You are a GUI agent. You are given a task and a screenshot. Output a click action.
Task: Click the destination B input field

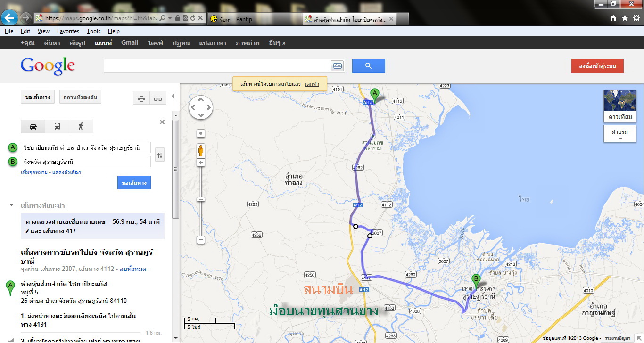[86, 162]
